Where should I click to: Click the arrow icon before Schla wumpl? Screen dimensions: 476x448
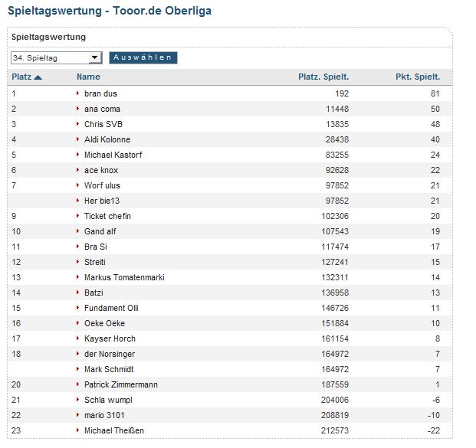tap(78, 400)
